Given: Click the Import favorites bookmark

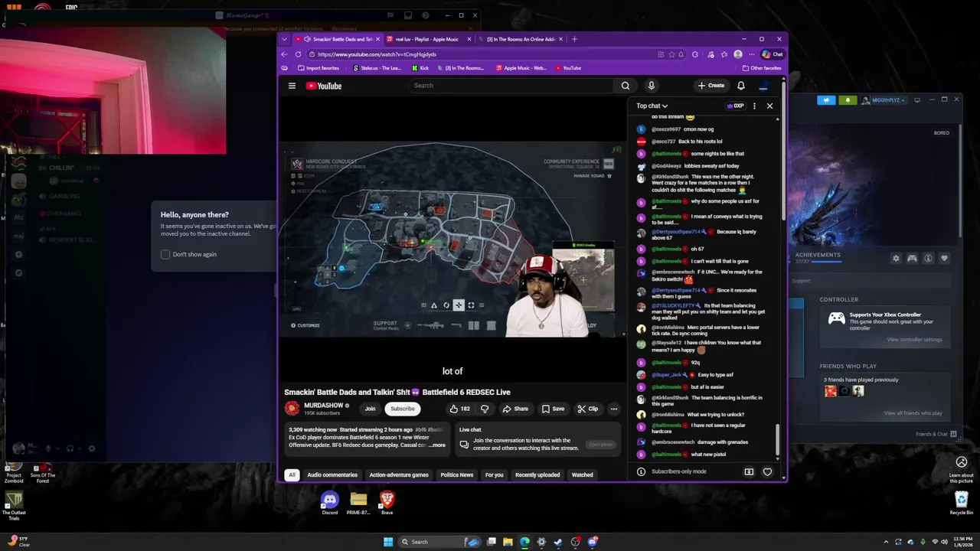Looking at the screenshot, I should 318,68.
